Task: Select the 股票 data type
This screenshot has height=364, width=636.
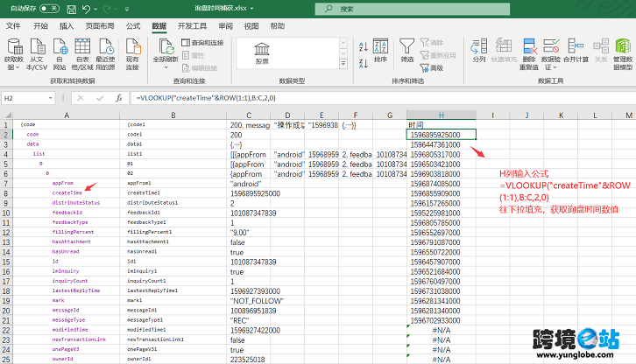Action: (262, 53)
